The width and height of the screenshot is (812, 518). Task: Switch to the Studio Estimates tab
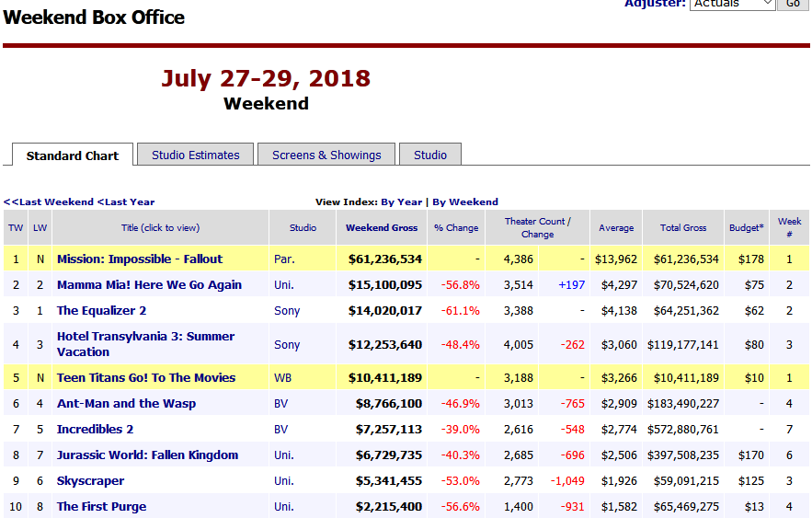coord(195,155)
